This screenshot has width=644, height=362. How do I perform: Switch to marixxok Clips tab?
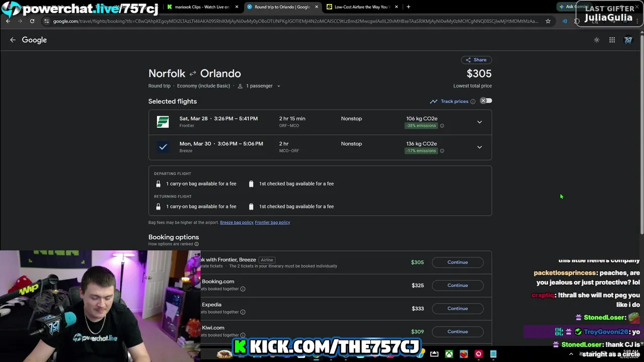(202, 7)
